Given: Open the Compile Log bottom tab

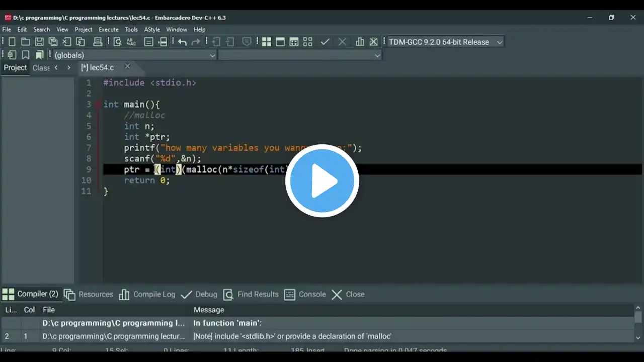Looking at the screenshot, I should [147, 294].
